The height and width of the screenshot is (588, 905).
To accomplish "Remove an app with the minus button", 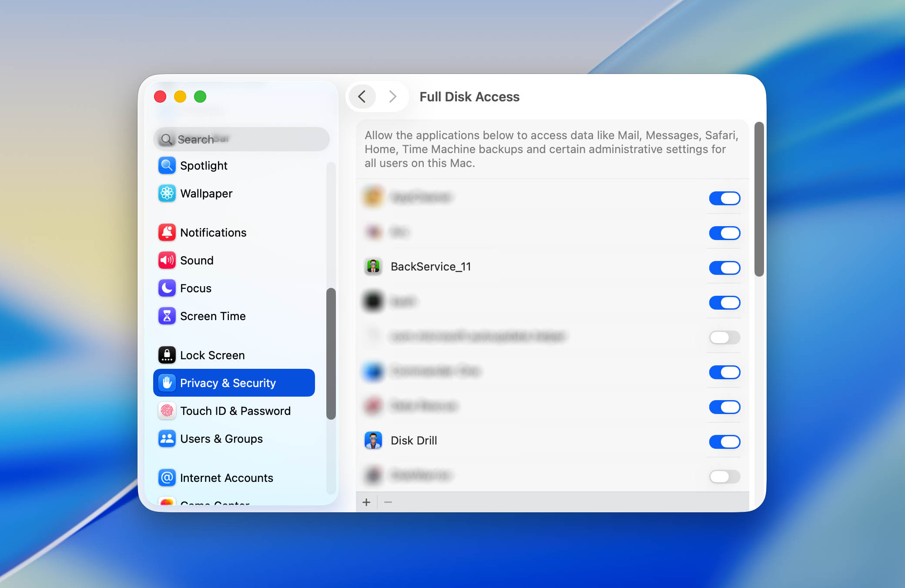I will [388, 502].
